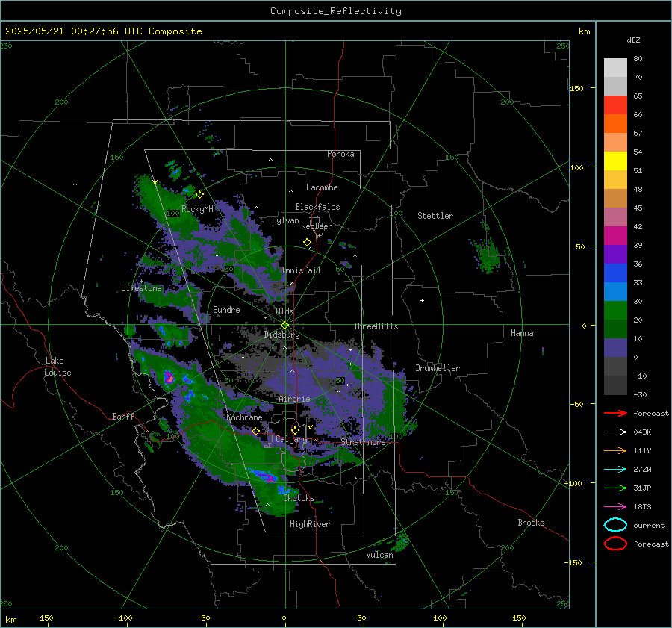Click the -150 tick on bottom axis
Viewport: 672px width, 628px height.
[x=44, y=618]
